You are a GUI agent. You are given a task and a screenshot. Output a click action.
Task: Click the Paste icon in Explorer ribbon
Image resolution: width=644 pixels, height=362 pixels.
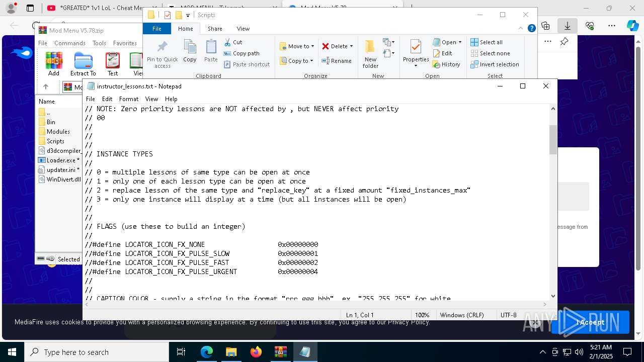click(x=211, y=51)
